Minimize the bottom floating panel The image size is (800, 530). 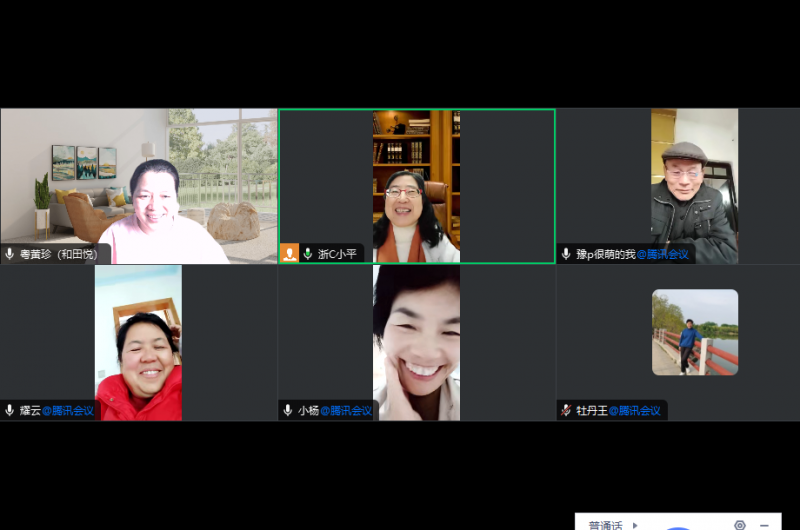click(x=765, y=524)
